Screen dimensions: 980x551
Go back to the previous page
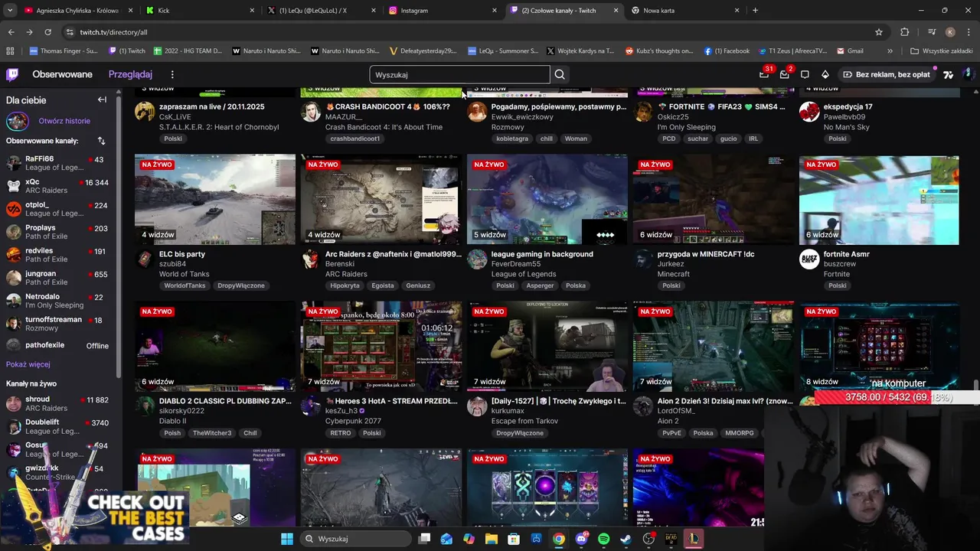pos(11,32)
